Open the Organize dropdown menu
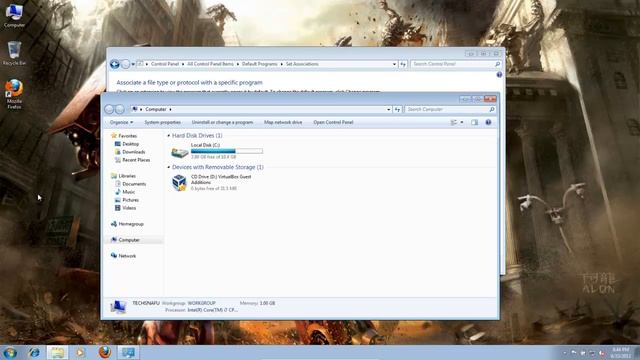This screenshot has width=640, height=360. [121, 122]
